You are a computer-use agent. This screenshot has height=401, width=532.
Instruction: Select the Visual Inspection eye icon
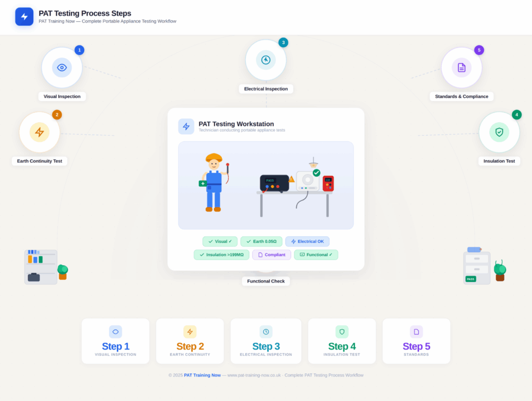coord(62,68)
